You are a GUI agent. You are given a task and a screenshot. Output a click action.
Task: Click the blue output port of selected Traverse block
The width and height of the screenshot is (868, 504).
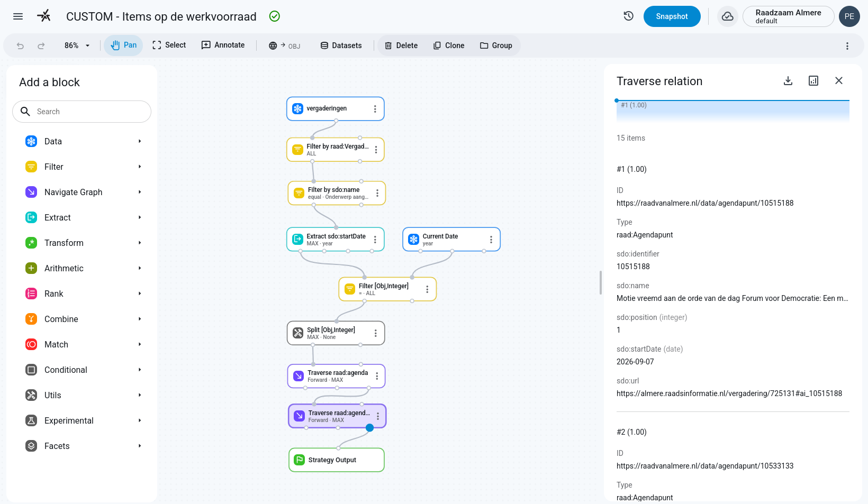click(x=370, y=428)
